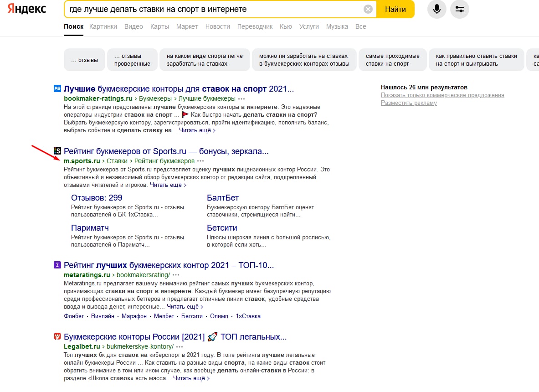Open the '1хСтавка' quick link
This screenshot has height=392, width=539.
[248, 316]
